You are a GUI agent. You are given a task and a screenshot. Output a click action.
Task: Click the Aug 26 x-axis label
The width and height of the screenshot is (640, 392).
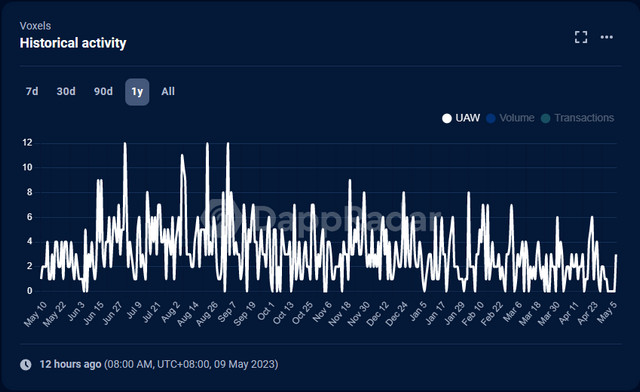[207, 314]
